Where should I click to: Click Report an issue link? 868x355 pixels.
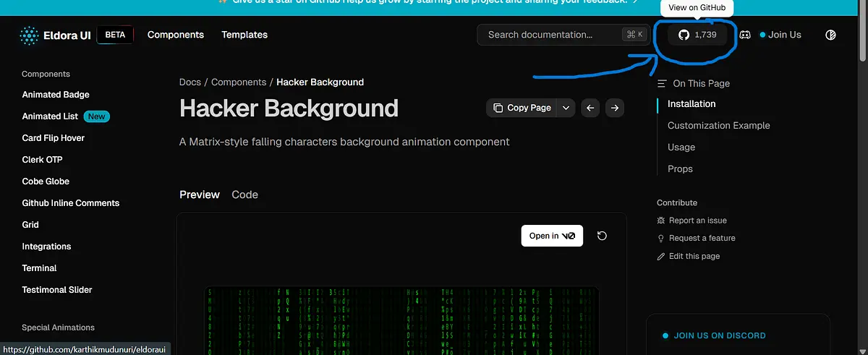[692, 221]
